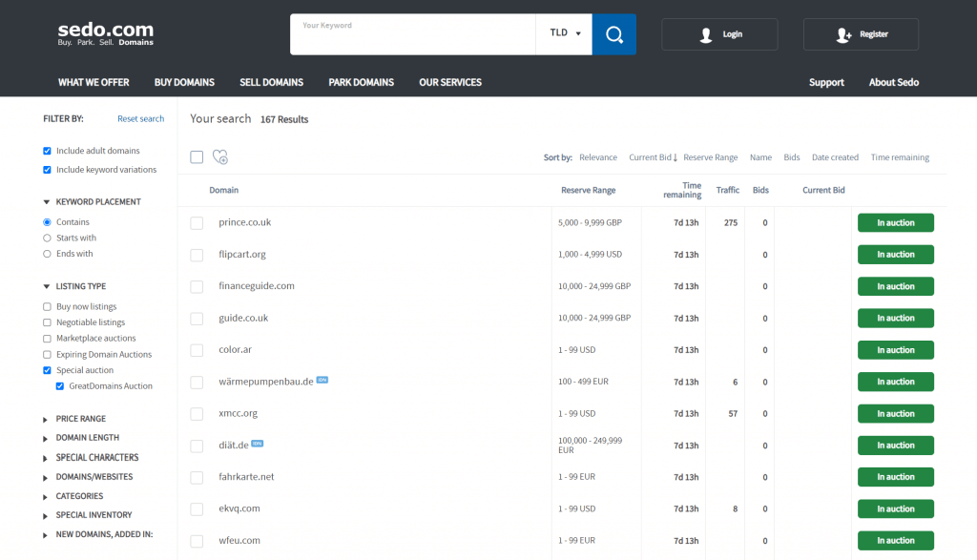The width and height of the screenshot is (977, 560).
Task: Click the Reset search link
Action: point(140,118)
